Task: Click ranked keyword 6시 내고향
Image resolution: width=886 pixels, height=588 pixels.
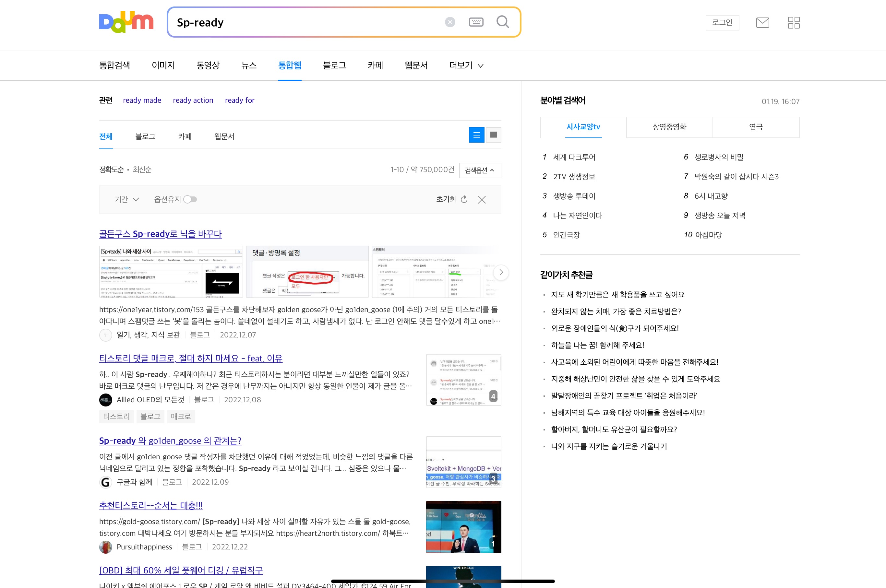Action: coord(711,196)
